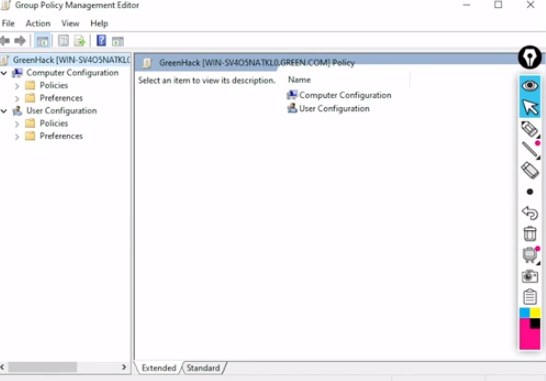This screenshot has width=546, height=381.
Task: Pick the yellow color swatch
Action: pyautogui.click(x=535, y=313)
